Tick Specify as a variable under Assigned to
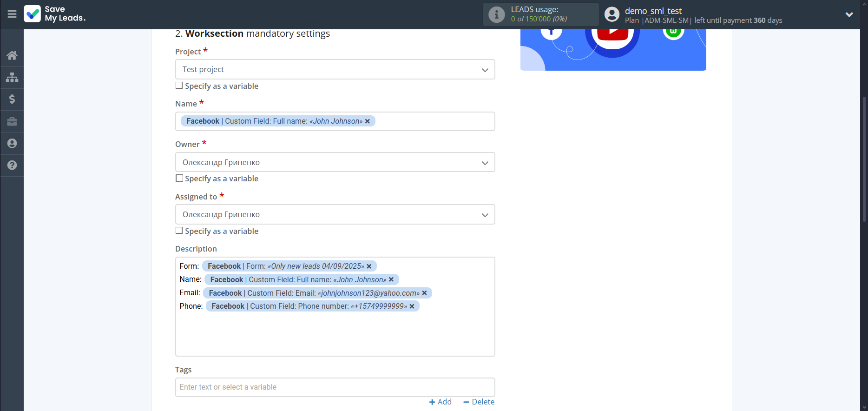Viewport: 868px width, 411px height. [x=179, y=231]
